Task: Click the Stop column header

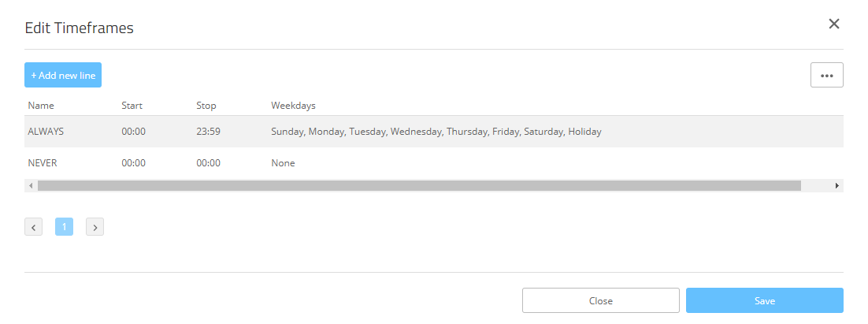Action: coord(206,106)
